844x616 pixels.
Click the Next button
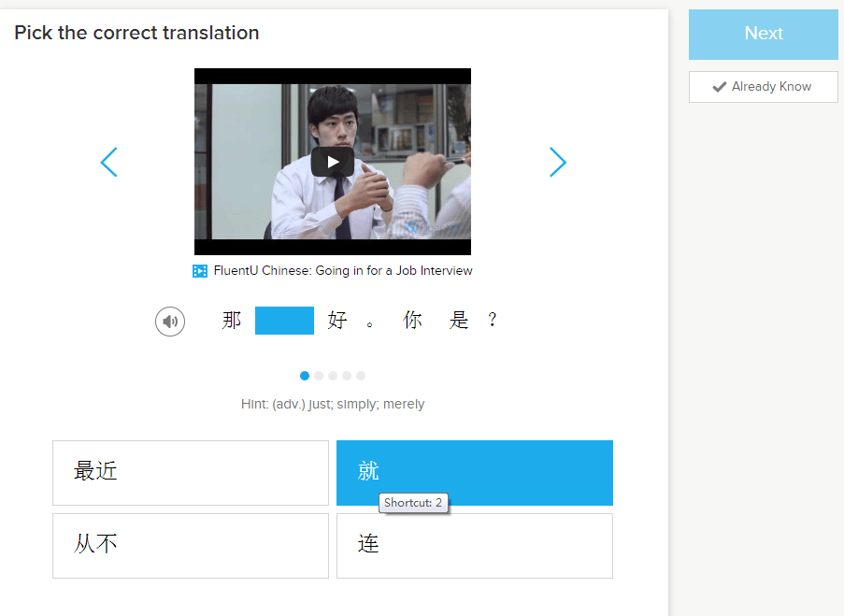tap(764, 34)
